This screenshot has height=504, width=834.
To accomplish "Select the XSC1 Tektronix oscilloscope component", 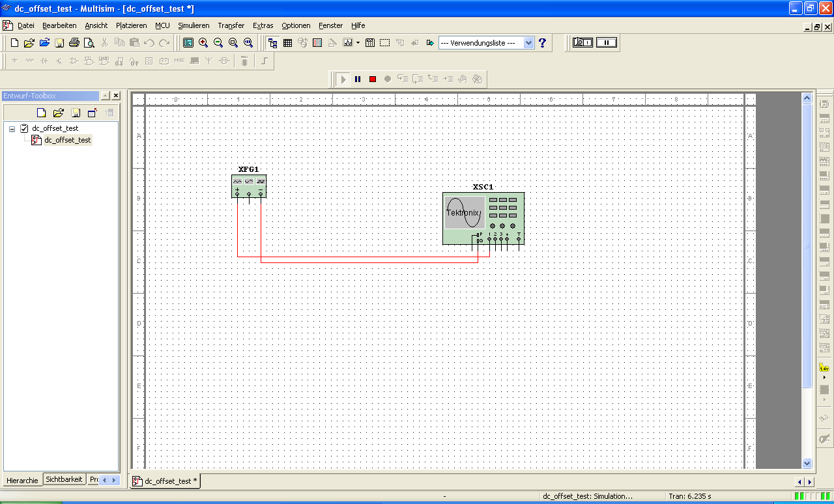I will [x=483, y=218].
